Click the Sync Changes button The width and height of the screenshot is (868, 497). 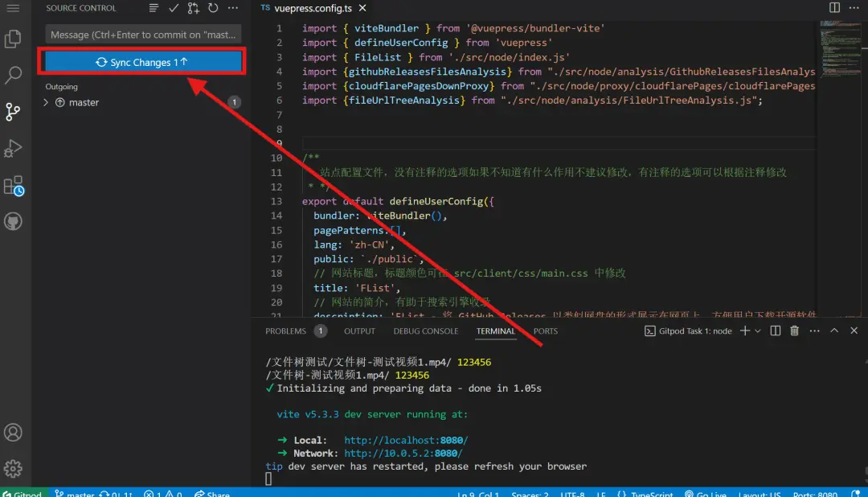click(x=141, y=63)
